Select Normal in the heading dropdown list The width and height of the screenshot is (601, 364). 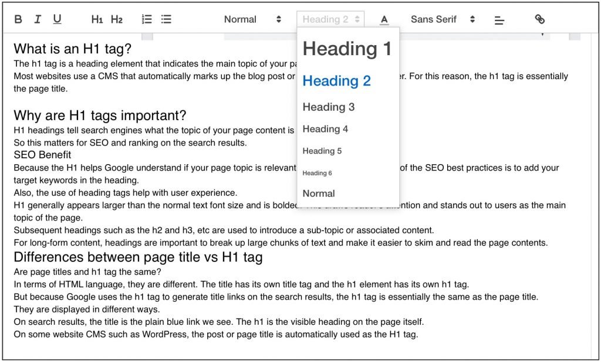pos(319,193)
